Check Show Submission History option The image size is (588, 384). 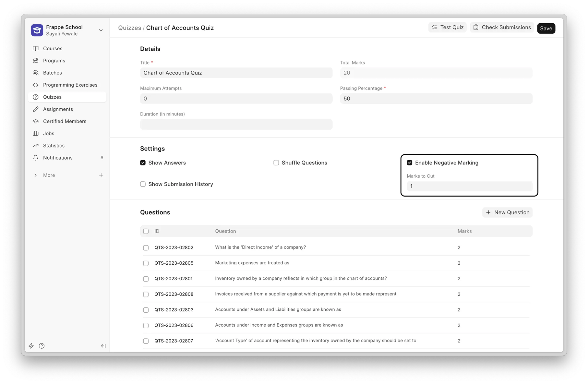[x=143, y=184]
